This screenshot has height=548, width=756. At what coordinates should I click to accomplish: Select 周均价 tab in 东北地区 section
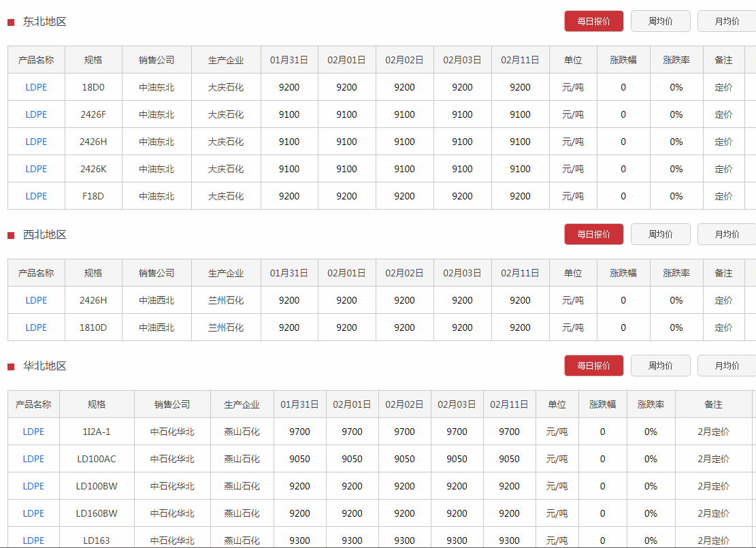coord(660,21)
